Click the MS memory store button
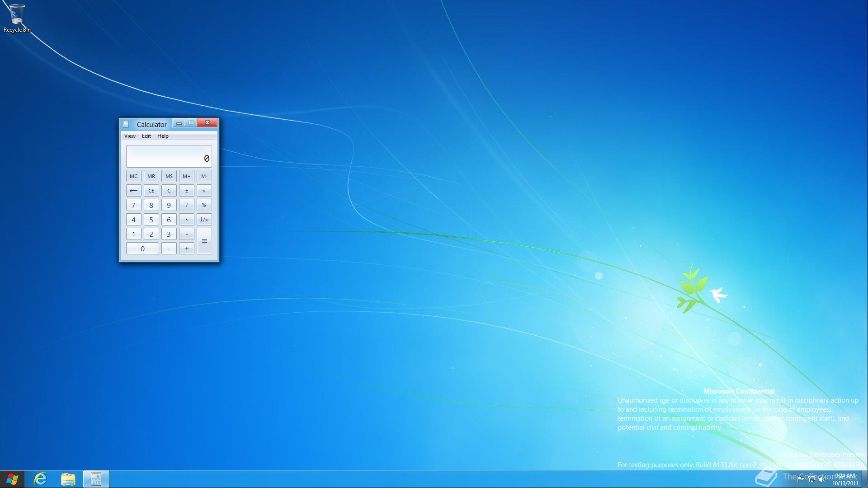This screenshot has width=868, height=488. (169, 176)
